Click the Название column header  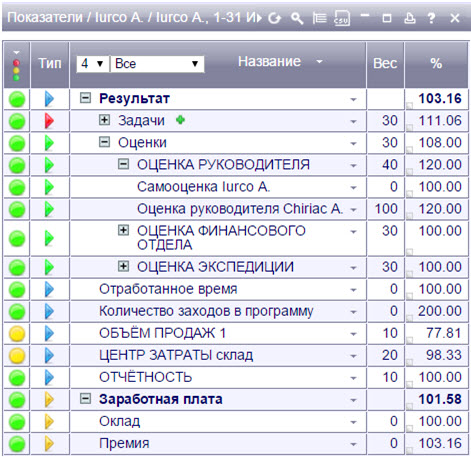pos(269,62)
